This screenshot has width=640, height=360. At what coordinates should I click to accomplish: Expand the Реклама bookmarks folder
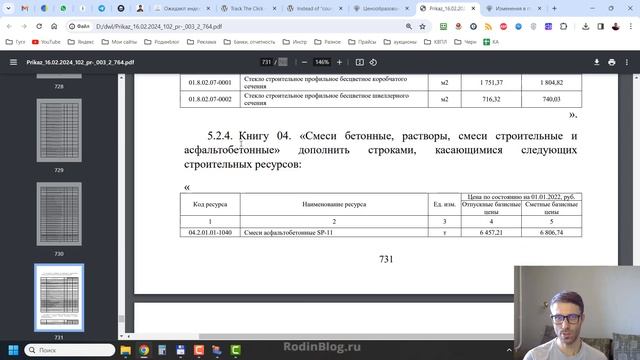201,42
